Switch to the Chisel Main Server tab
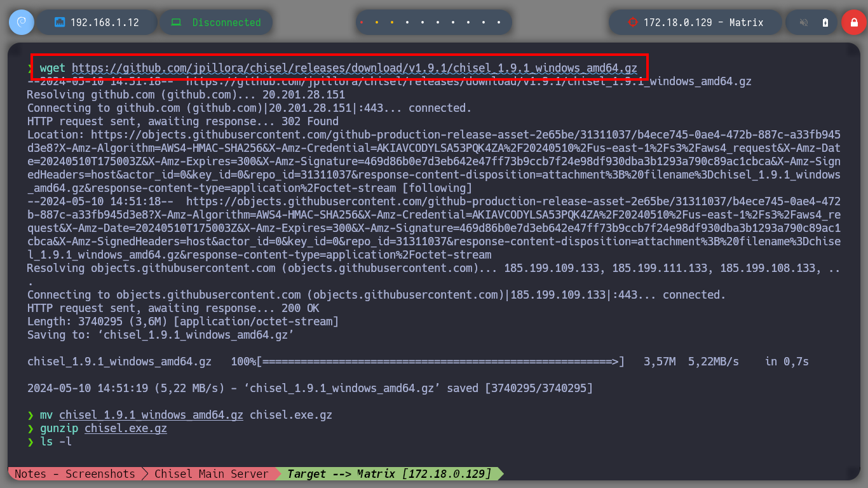Image resolution: width=868 pixels, height=488 pixels. tap(211, 474)
